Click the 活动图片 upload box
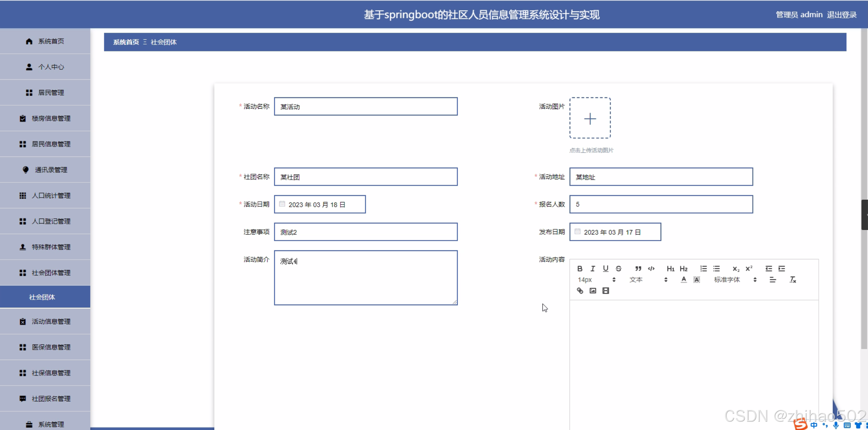 pos(590,118)
